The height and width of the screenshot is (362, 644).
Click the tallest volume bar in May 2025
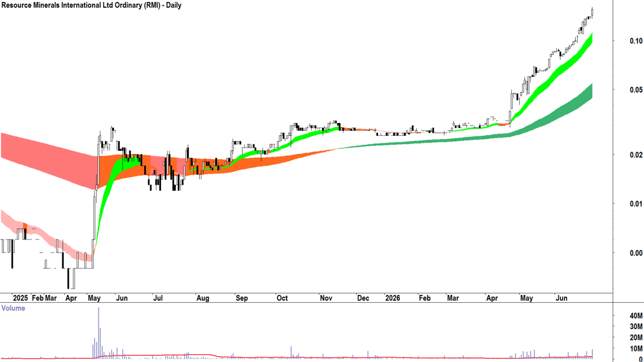[x=99, y=333]
